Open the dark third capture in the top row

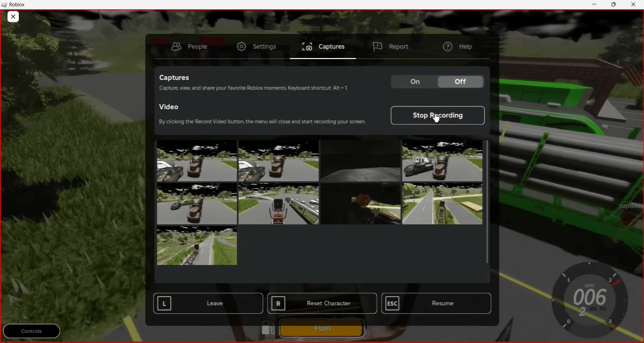click(x=360, y=161)
